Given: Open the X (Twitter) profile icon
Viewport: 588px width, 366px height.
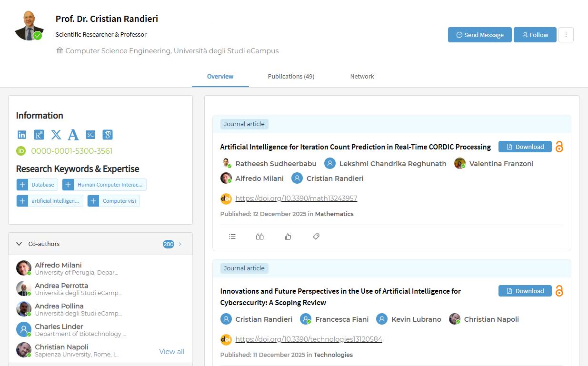Looking at the screenshot, I should pos(56,135).
